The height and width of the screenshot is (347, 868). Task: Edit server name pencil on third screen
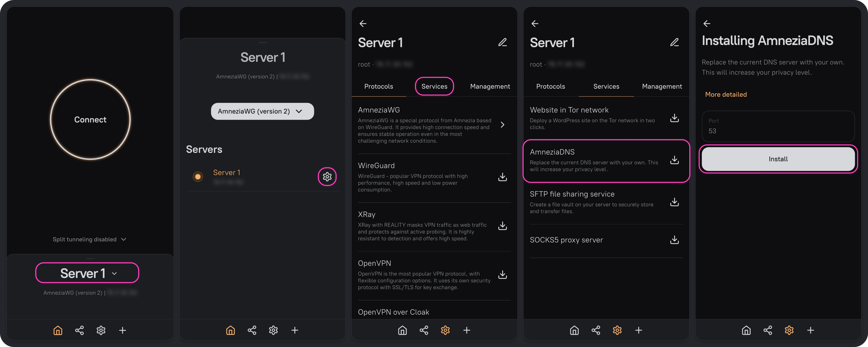502,42
